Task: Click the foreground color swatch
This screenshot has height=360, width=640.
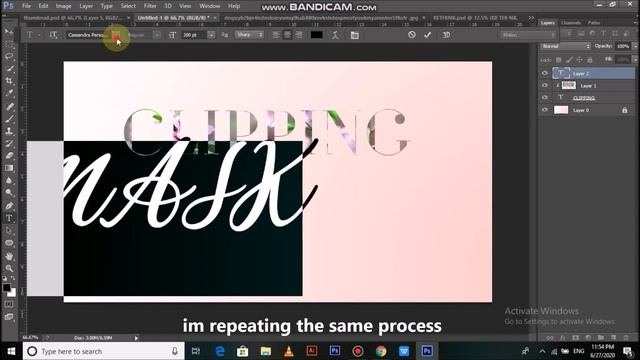Action: coord(6,287)
